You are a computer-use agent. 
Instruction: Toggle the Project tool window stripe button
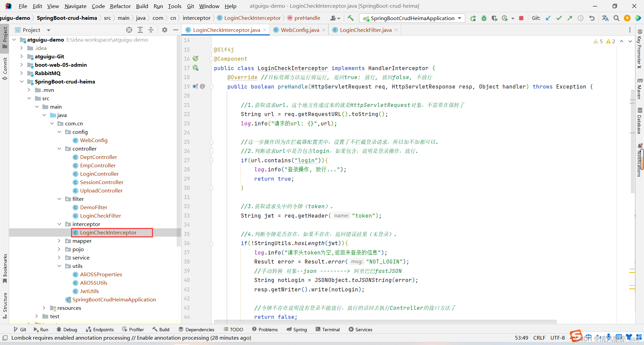point(5,38)
